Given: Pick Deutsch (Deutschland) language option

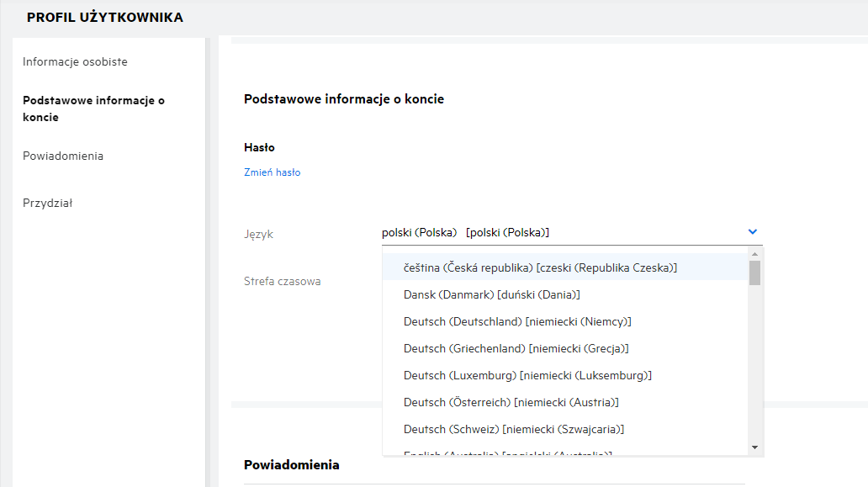Looking at the screenshot, I should pyautogui.click(x=517, y=321).
